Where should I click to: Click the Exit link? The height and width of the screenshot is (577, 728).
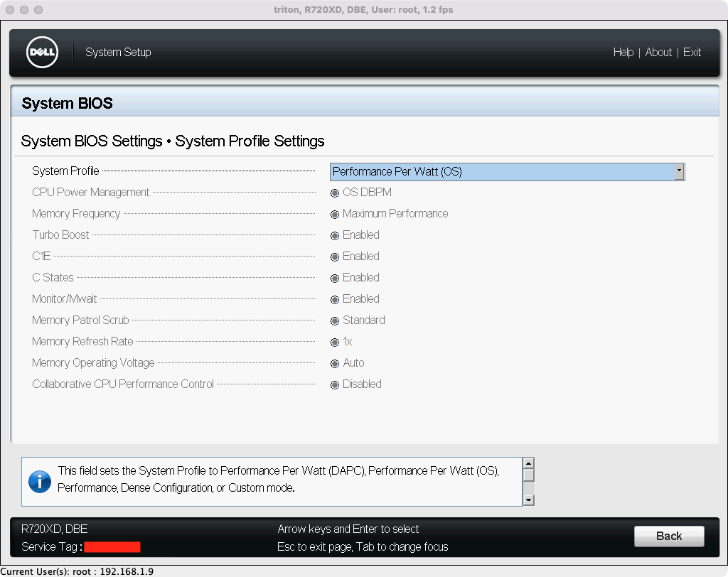(692, 52)
